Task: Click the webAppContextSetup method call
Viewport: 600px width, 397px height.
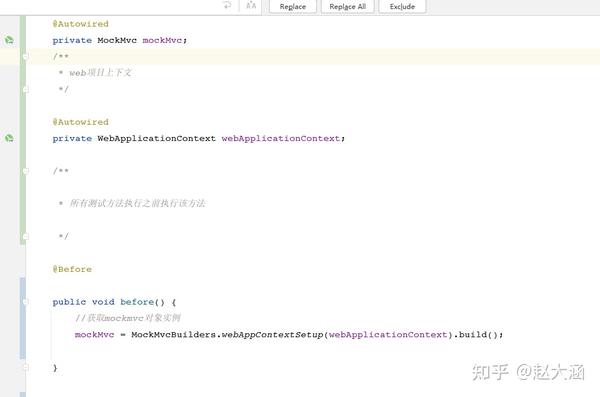Action: point(272,335)
